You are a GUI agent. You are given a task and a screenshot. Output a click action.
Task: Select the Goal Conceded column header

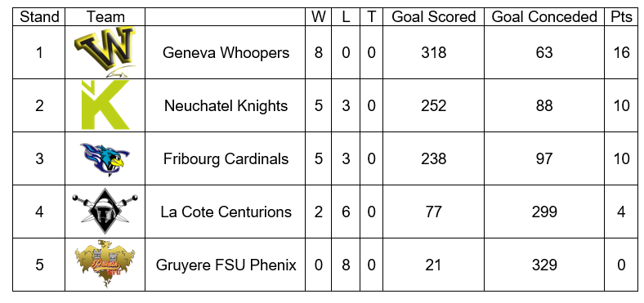pyautogui.click(x=544, y=17)
